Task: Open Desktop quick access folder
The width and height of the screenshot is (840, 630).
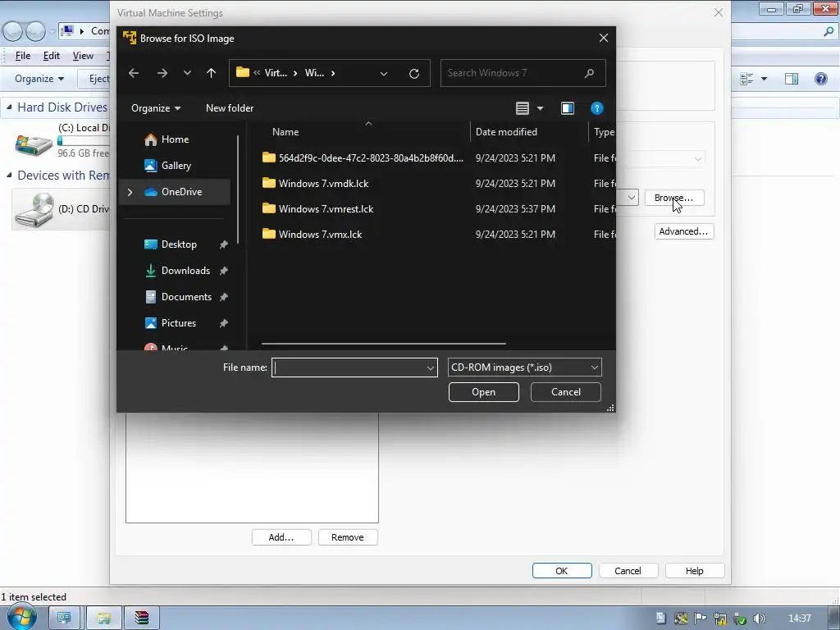Action: (x=179, y=244)
